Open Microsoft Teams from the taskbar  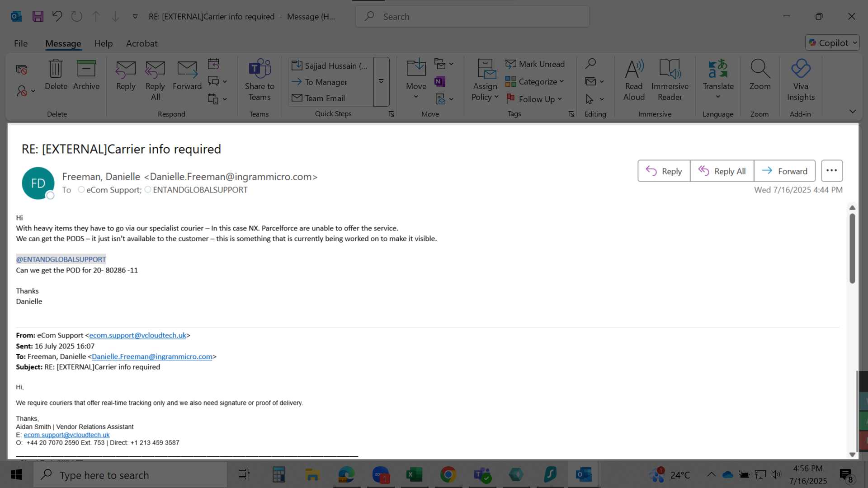(x=482, y=475)
